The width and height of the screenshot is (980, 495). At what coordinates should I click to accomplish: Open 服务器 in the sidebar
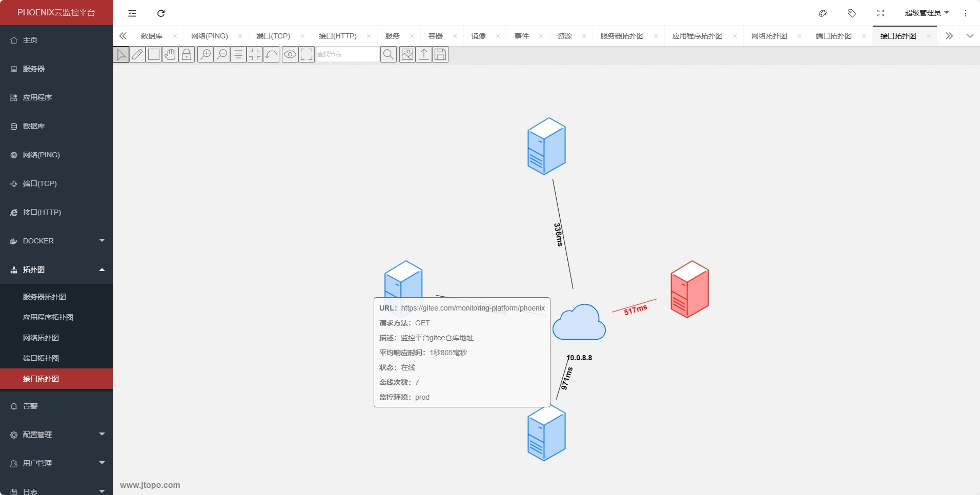click(x=56, y=69)
